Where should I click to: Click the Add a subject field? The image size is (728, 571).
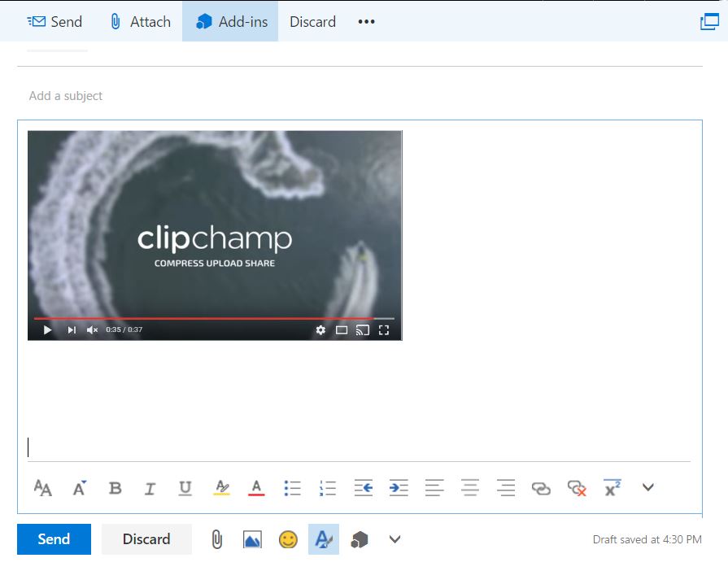click(360, 96)
